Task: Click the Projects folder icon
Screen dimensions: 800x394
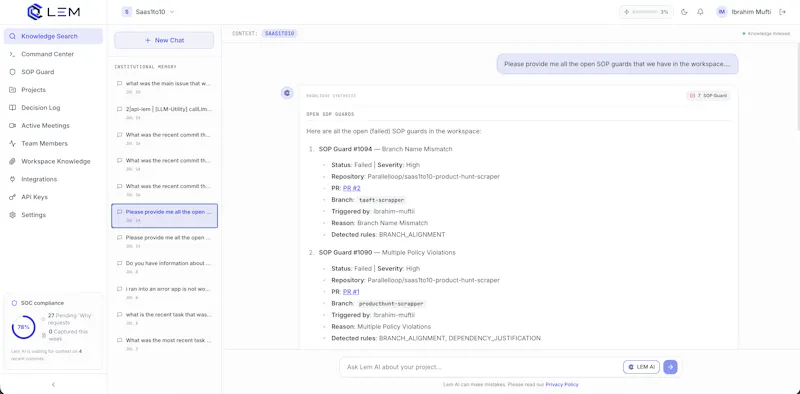Action: (12, 90)
